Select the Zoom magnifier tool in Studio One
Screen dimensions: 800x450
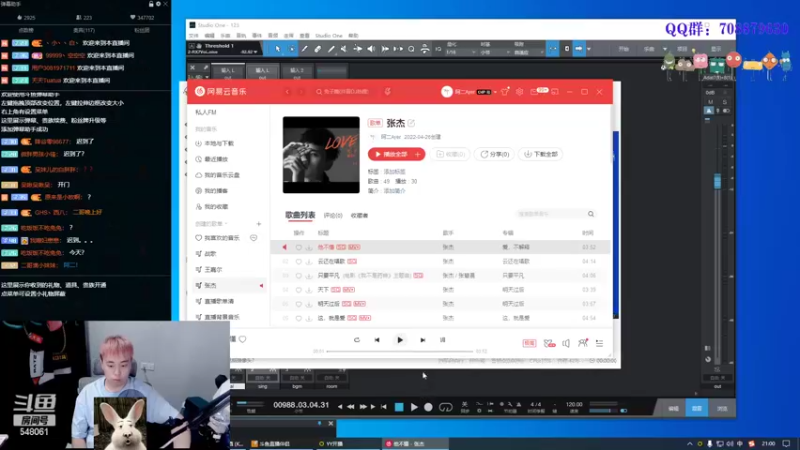(x=411, y=49)
